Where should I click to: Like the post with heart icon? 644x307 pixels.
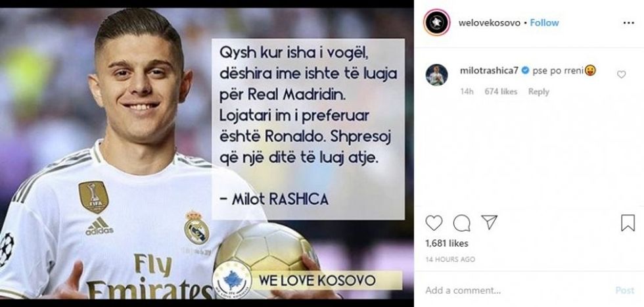tap(433, 223)
